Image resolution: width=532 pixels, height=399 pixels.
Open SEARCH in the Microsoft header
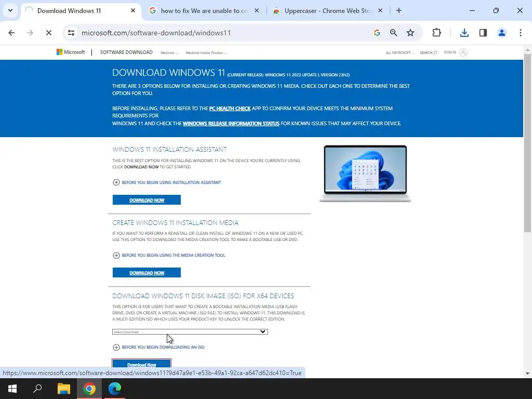[x=428, y=53]
